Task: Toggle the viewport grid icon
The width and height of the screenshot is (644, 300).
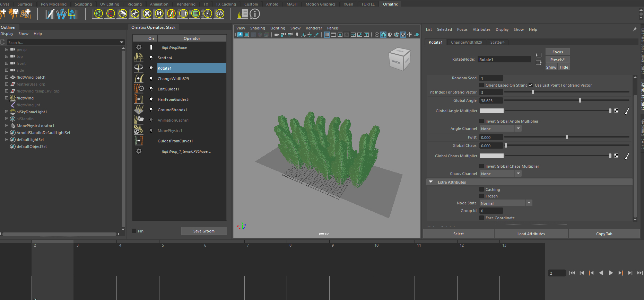Action: coord(327,35)
